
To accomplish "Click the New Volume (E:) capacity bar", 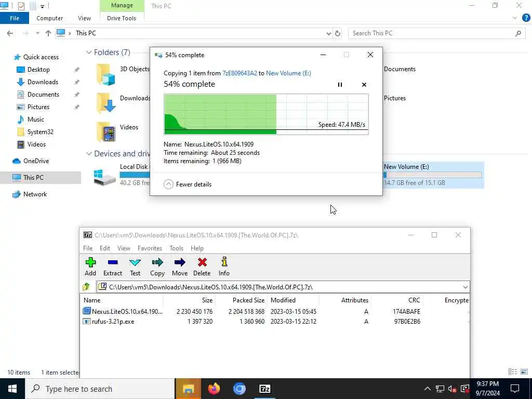I will pyautogui.click(x=432, y=175).
